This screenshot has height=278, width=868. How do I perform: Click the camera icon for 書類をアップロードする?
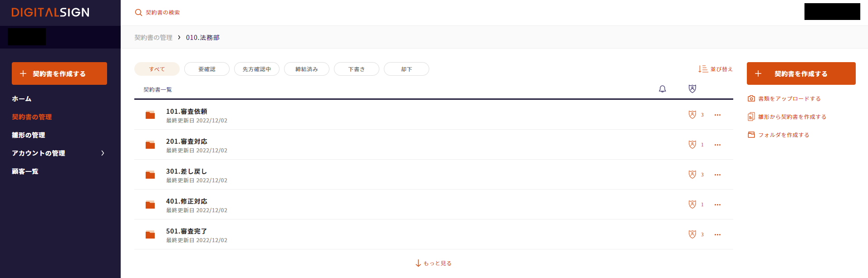click(751, 98)
